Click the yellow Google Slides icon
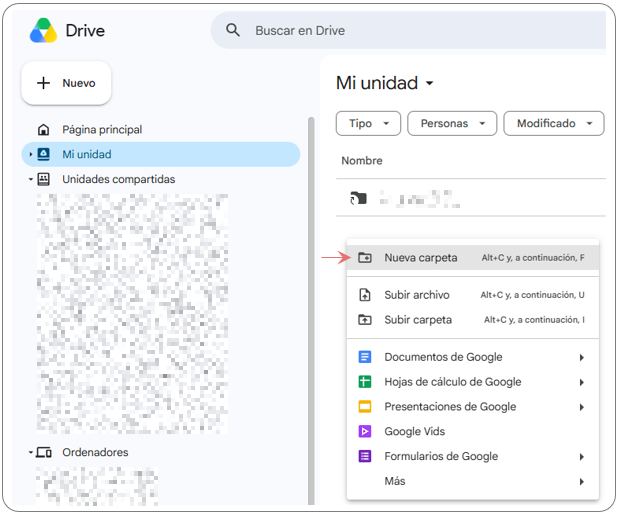This screenshot has width=619, height=517. [364, 406]
